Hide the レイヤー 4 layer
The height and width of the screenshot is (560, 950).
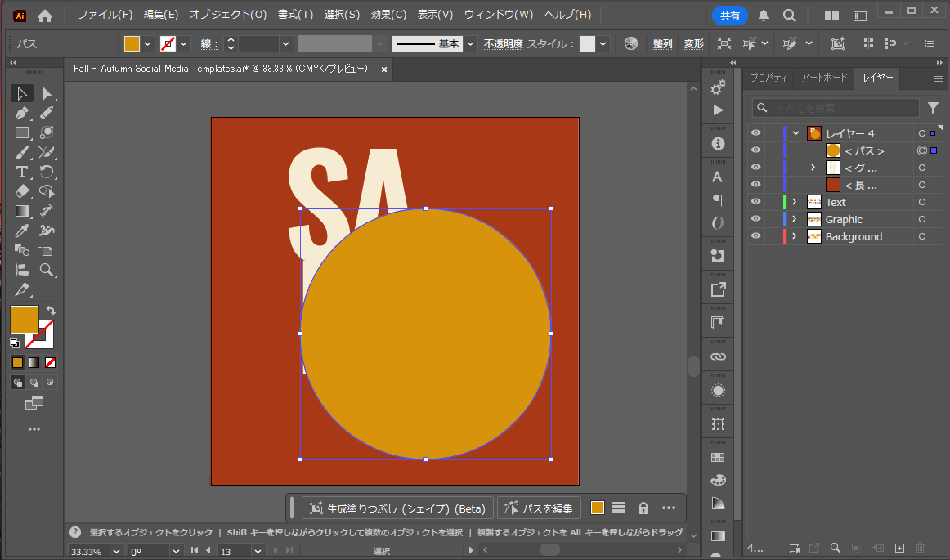[x=755, y=132]
